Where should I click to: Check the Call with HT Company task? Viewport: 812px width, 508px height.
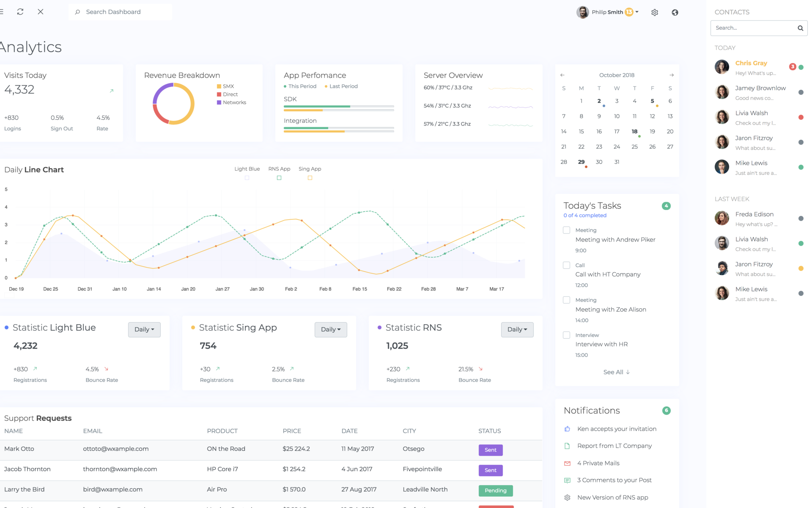(566, 265)
